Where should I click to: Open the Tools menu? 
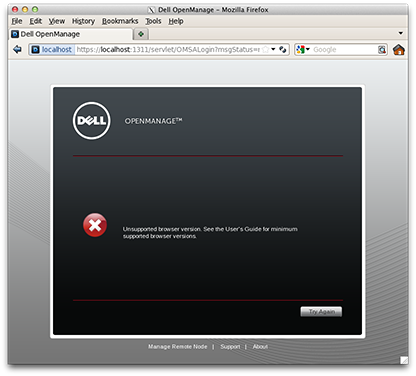(153, 21)
